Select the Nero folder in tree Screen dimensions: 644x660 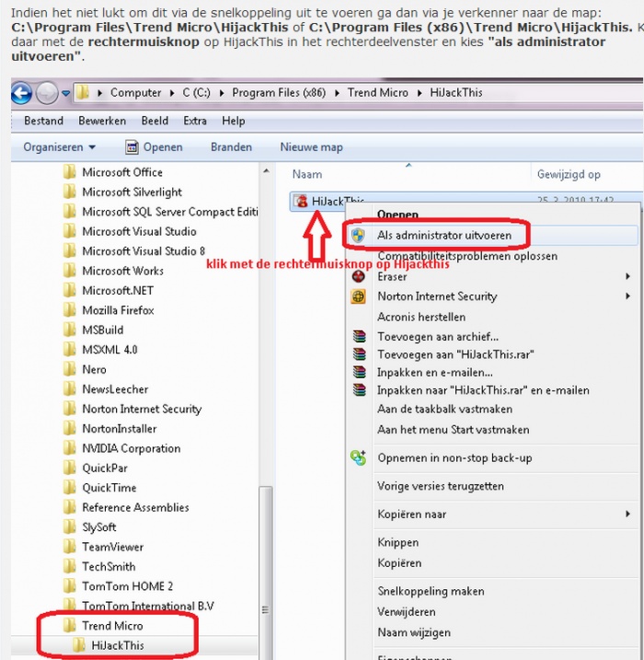coord(94,369)
